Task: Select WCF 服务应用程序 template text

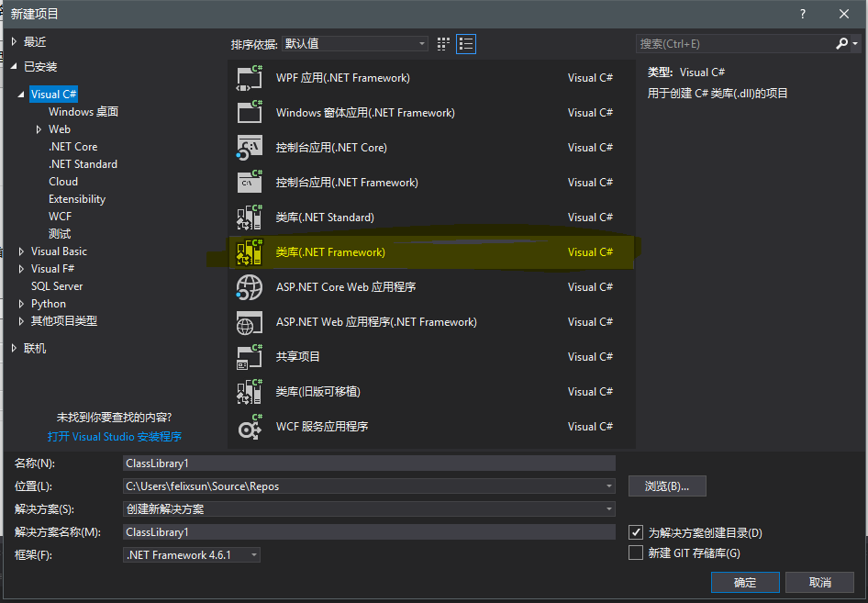Action: (x=322, y=427)
